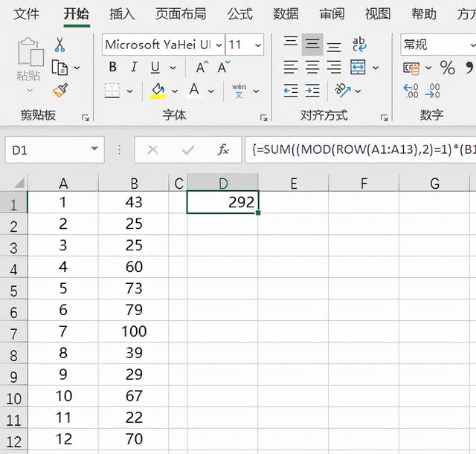
Task: Click accounting number format icon
Action: point(411,68)
